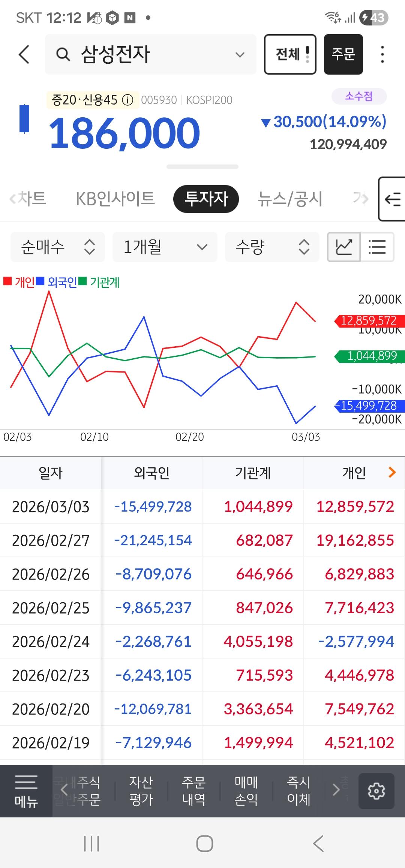Viewport: 405px width, 868px height.
Task: Open the 메뉴 hamburger button
Action: click(x=26, y=791)
